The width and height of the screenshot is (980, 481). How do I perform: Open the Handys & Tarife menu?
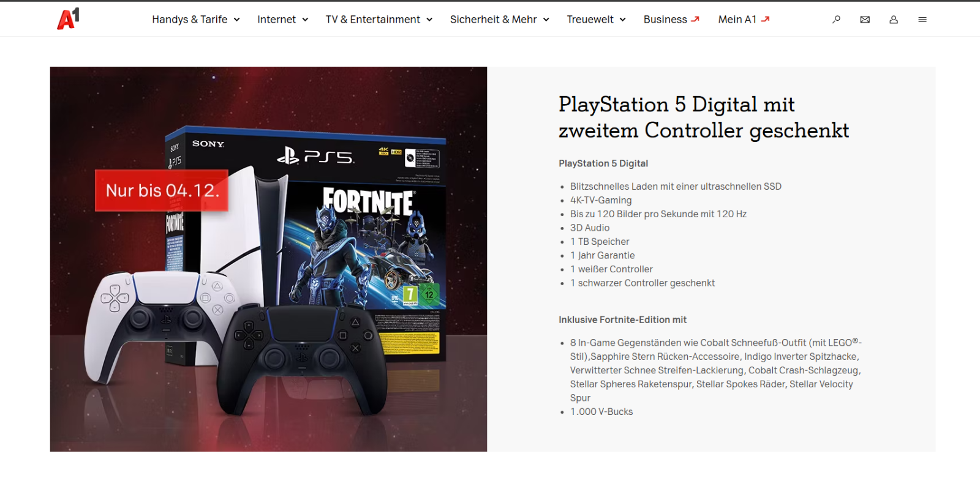pyautogui.click(x=190, y=20)
